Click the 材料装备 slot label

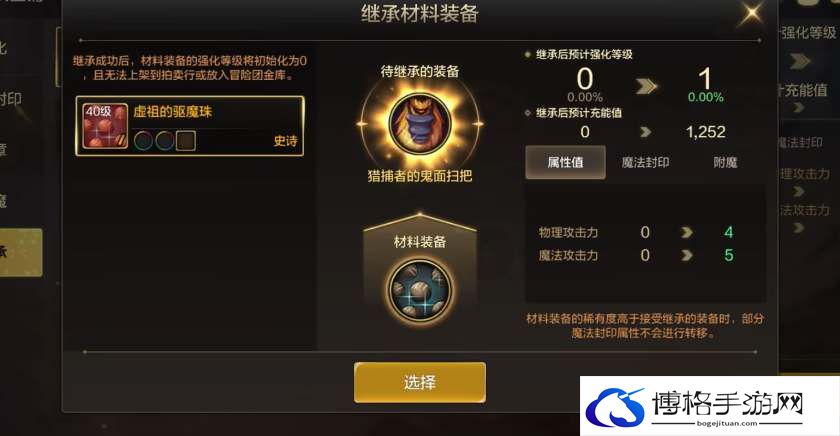coord(419,242)
